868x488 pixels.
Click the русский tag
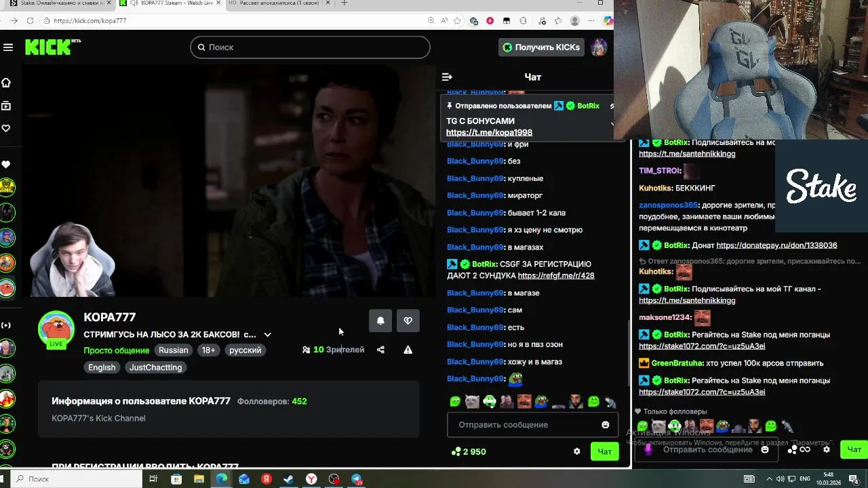[x=245, y=350]
